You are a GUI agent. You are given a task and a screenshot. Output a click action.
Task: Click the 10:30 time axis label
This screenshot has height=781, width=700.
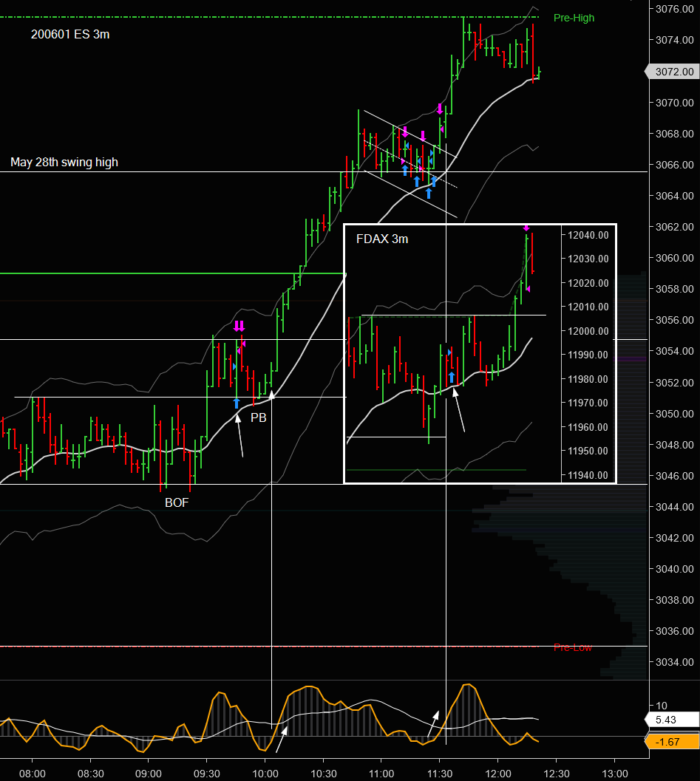point(323,774)
